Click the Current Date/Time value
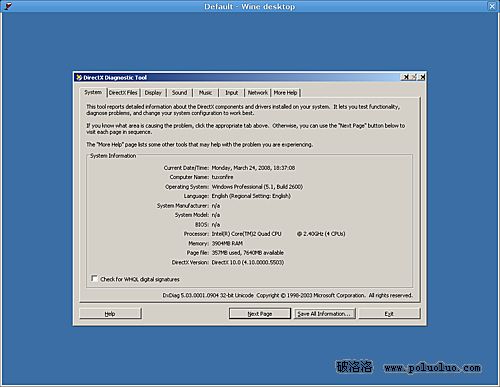The image size is (500, 387). coord(253,168)
